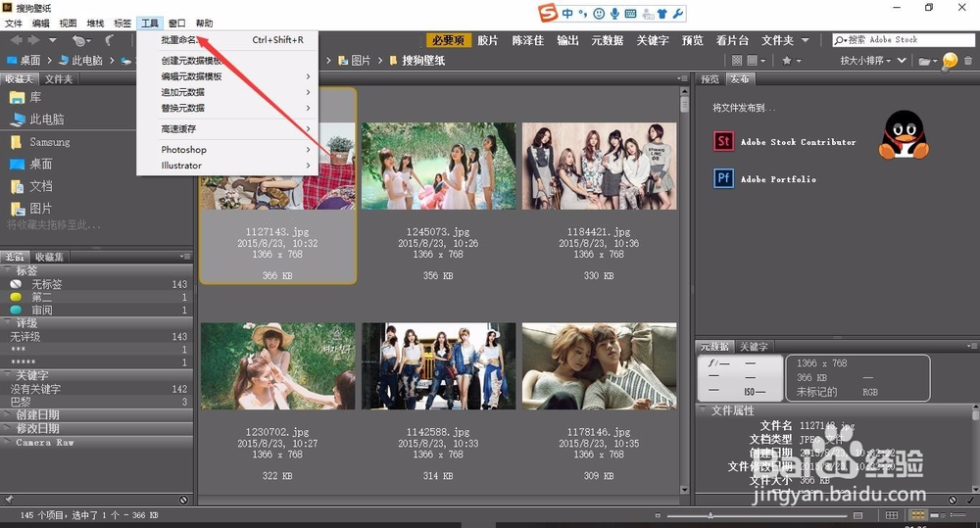Switch to the 胶片 workspace
This screenshot has height=528, width=980.
tap(487, 40)
